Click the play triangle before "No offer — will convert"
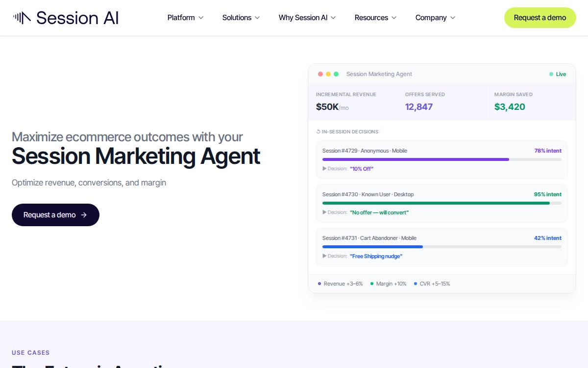This screenshot has height=368, width=588. point(324,212)
